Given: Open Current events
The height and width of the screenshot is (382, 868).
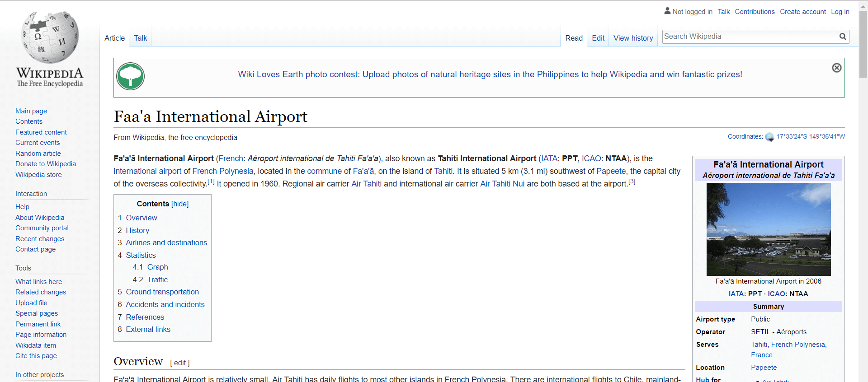Looking at the screenshot, I should click(38, 143).
